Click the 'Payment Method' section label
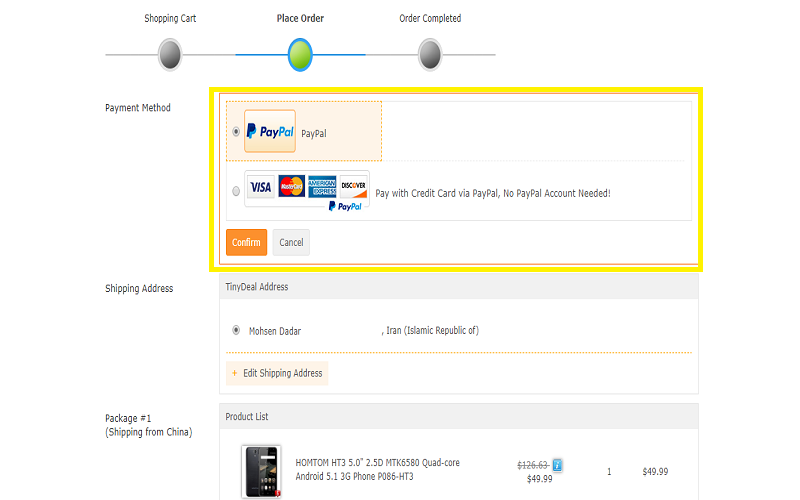Viewport: 800px width, 500px height. (x=138, y=108)
